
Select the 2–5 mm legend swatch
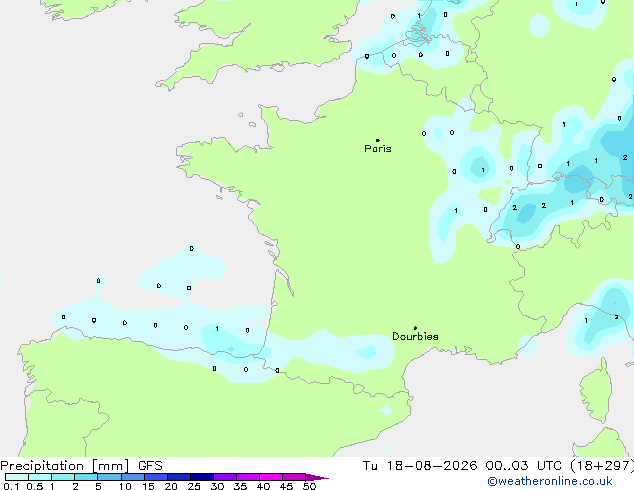[x=86, y=477]
